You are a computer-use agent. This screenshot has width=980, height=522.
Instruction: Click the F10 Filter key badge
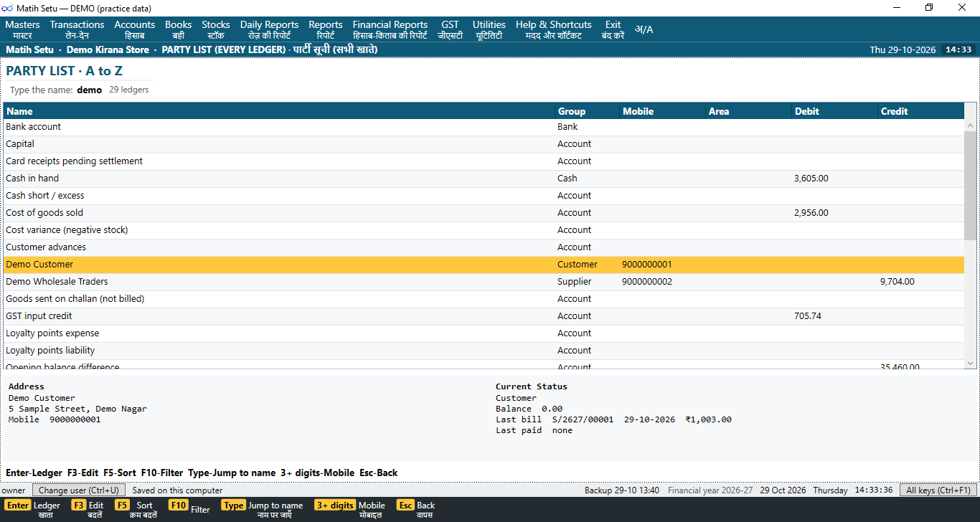click(189, 509)
